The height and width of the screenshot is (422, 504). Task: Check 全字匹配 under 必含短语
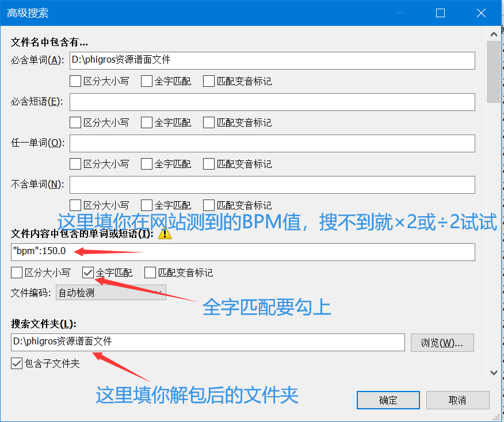[x=146, y=122]
